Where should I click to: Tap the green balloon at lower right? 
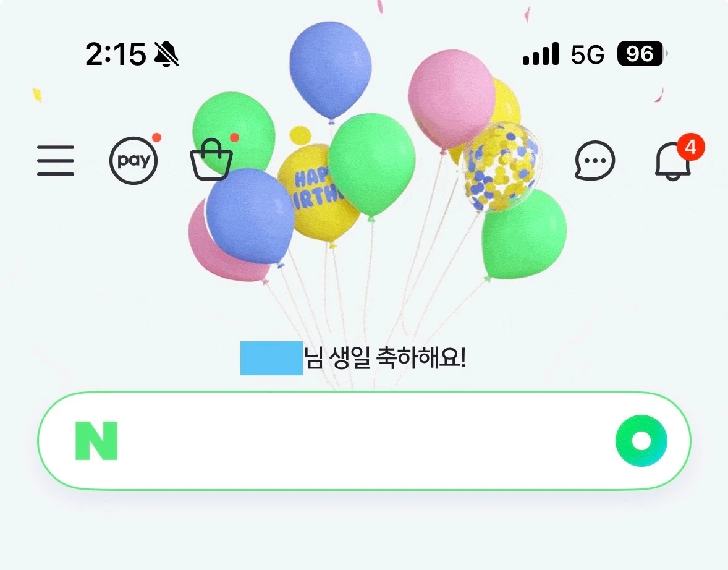click(x=523, y=234)
